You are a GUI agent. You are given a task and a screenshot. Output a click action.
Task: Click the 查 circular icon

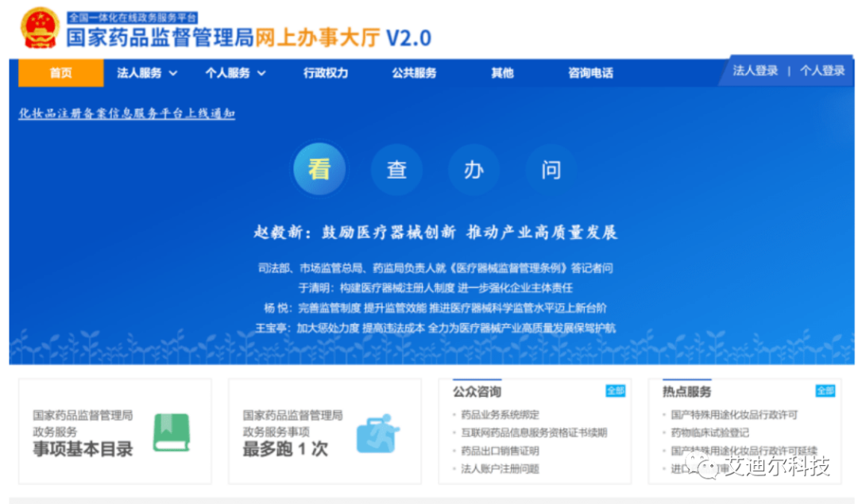click(x=397, y=169)
